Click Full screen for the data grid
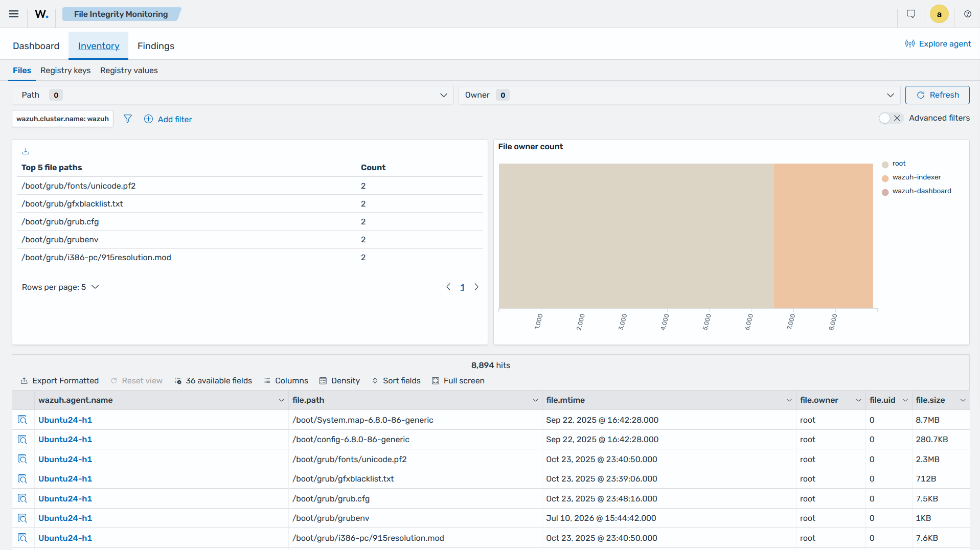Screen dimensions: 980x550 [x=459, y=381]
